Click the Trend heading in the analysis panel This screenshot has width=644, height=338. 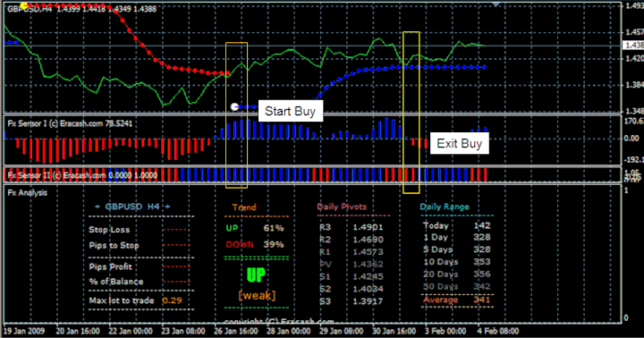coord(244,207)
